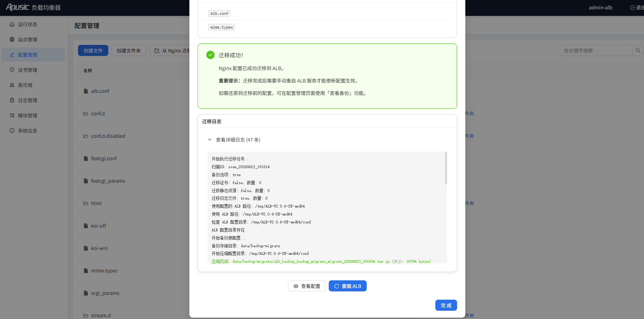Click the 迁移日志 section title
This screenshot has height=319, width=644.
pyautogui.click(x=212, y=122)
